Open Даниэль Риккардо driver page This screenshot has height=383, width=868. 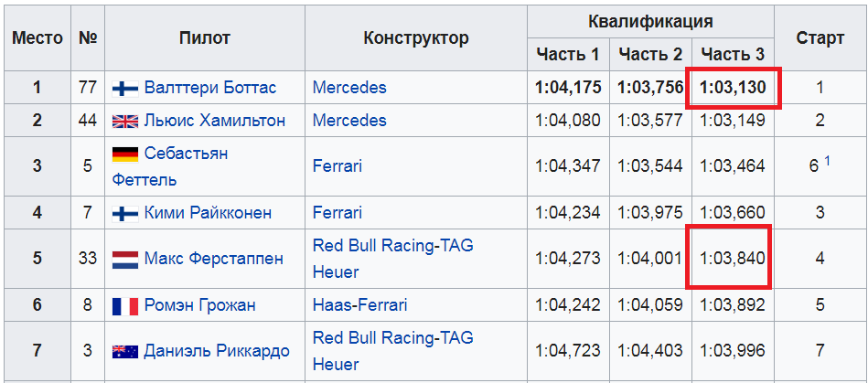click(217, 351)
